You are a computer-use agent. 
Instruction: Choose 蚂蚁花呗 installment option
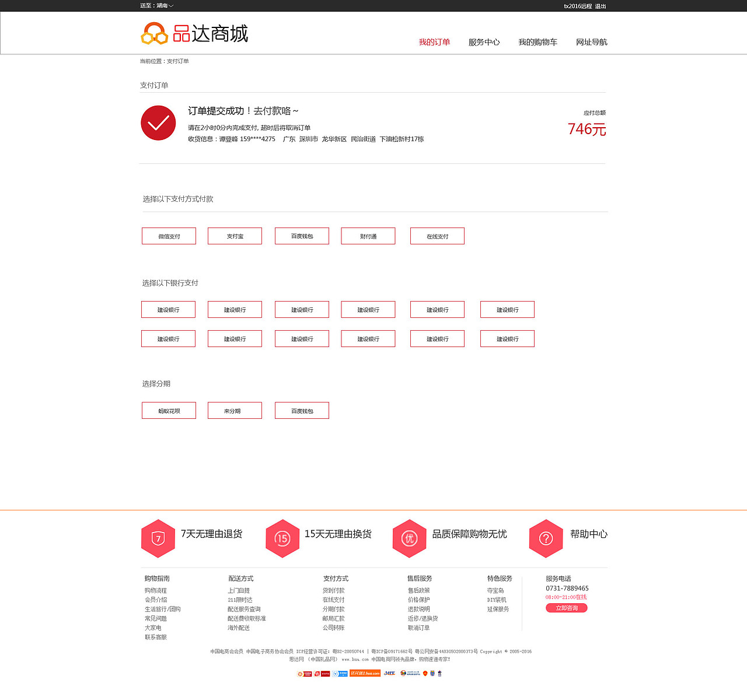[x=169, y=410]
